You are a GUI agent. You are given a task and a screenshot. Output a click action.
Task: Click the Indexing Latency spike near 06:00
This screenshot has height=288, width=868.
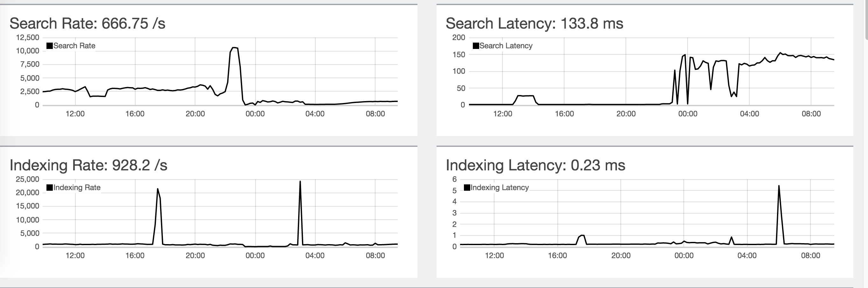779,186
